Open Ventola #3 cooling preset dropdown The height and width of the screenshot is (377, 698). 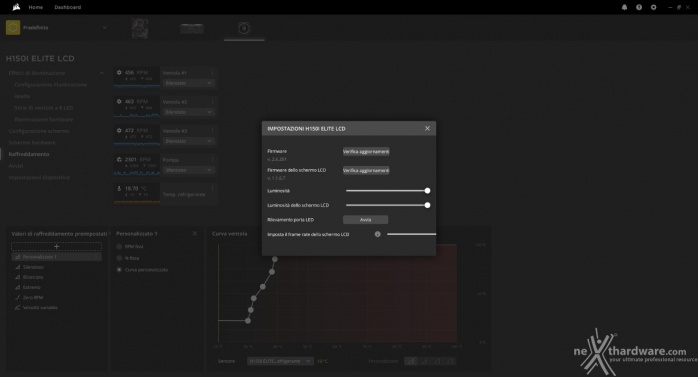(x=188, y=141)
